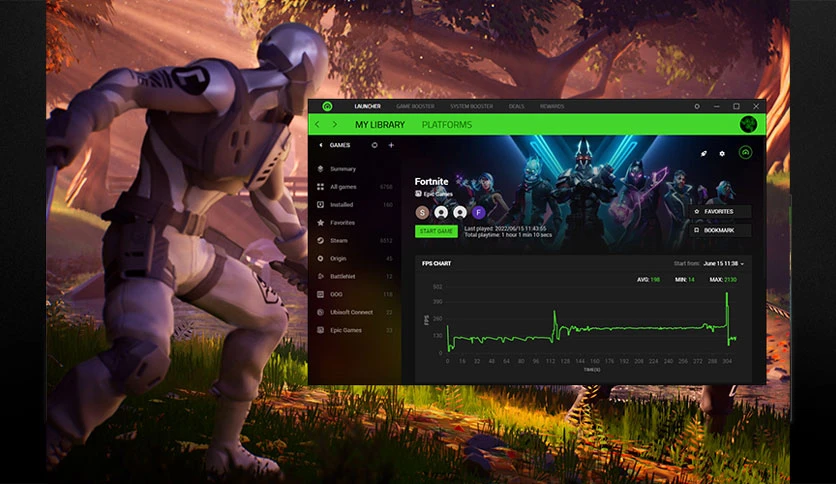This screenshot has height=484, width=836.
Task: Click the Summary stack icon
Action: click(x=320, y=169)
